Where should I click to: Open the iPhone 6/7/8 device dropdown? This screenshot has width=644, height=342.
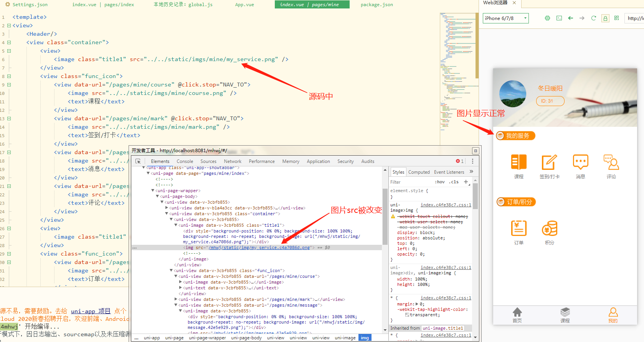505,18
